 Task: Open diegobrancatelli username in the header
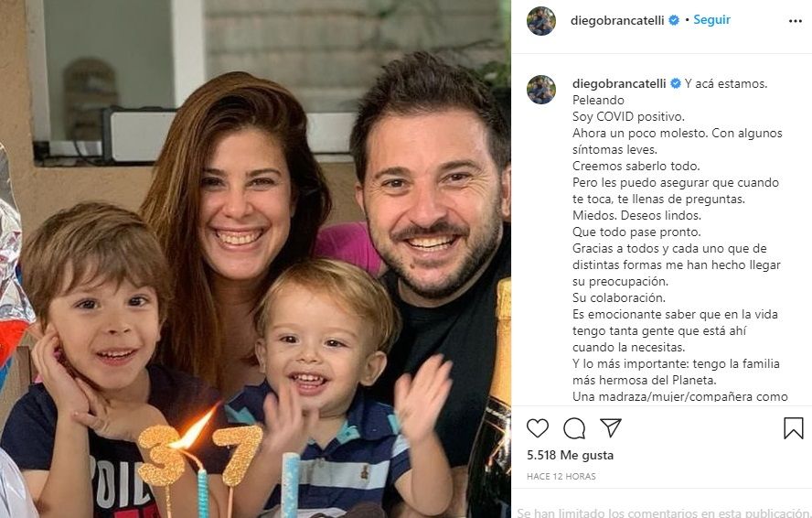click(x=617, y=21)
